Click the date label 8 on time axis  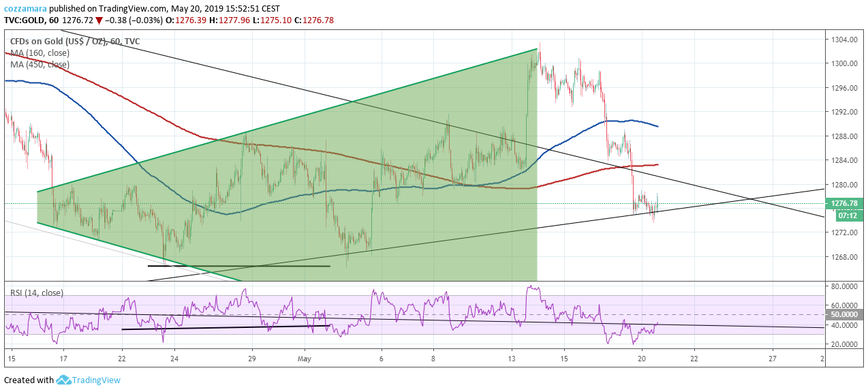pos(433,358)
